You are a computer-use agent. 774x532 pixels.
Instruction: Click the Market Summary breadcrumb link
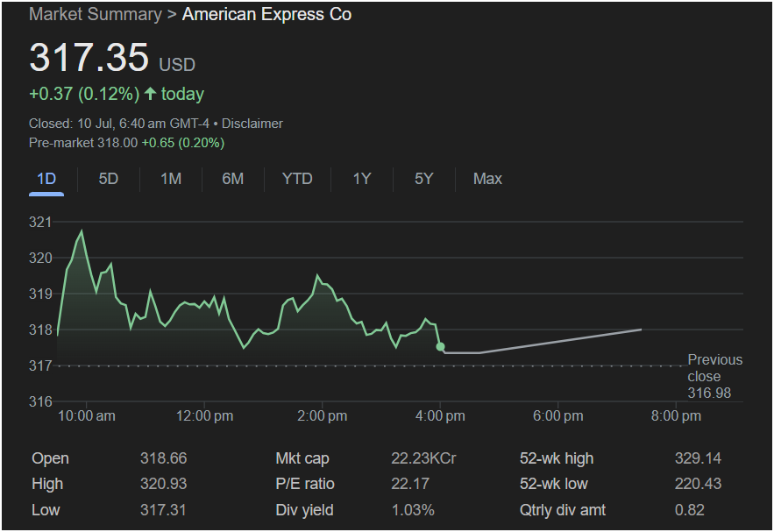pyautogui.click(x=95, y=15)
